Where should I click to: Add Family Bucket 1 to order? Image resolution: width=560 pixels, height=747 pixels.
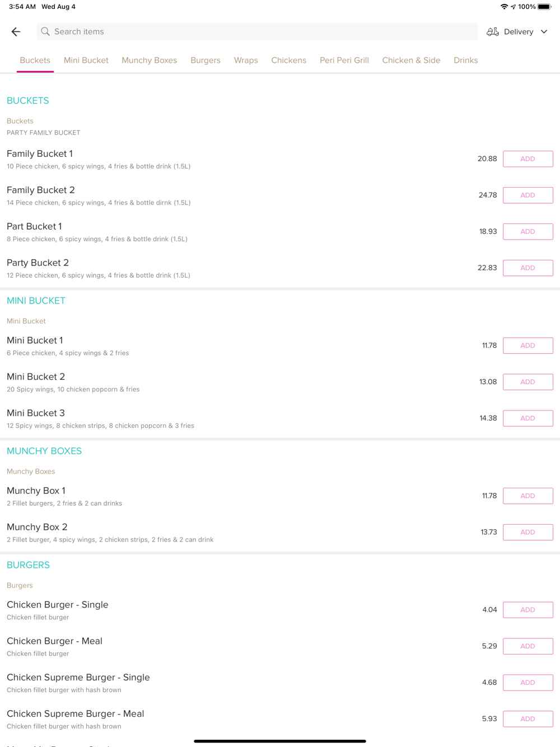pyautogui.click(x=528, y=159)
